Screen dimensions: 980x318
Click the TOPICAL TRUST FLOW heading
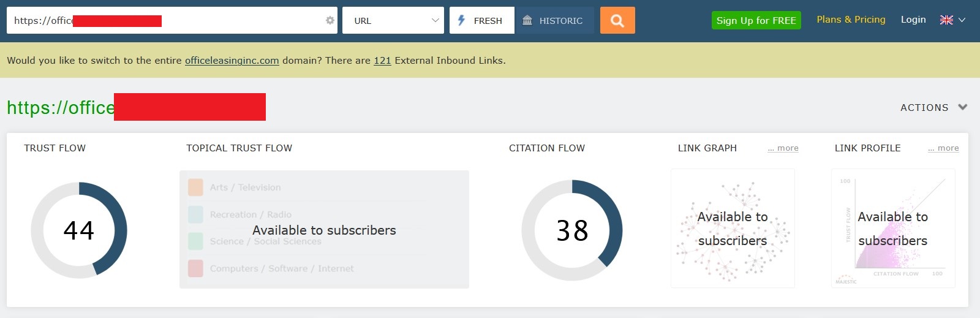(x=239, y=148)
